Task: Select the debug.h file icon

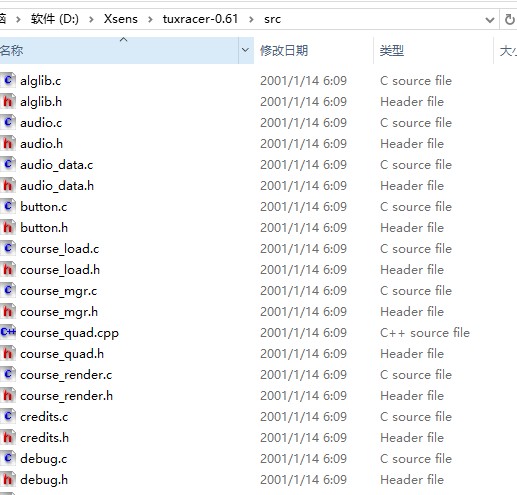Action: point(8,479)
